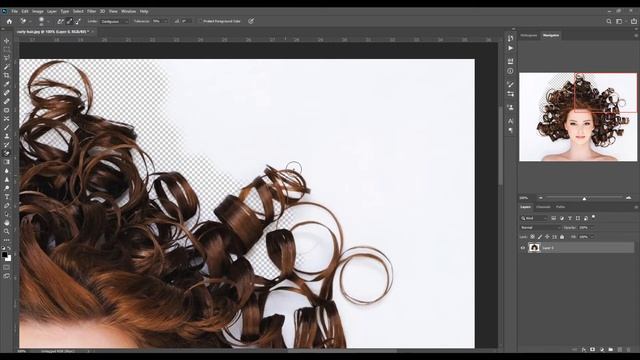The image size is (640, 360).
Task: Open the layer Fill dropdown
Action: click(593, 237)
